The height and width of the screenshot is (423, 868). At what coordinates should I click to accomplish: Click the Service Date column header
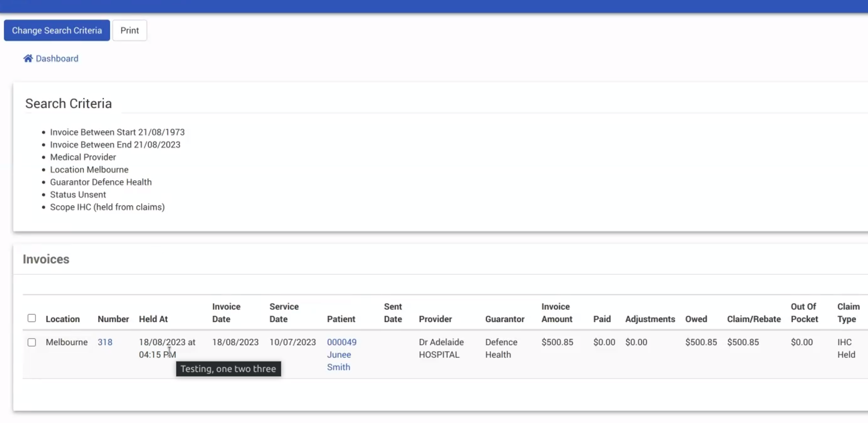pyautogui.click(x=284, y=313)
